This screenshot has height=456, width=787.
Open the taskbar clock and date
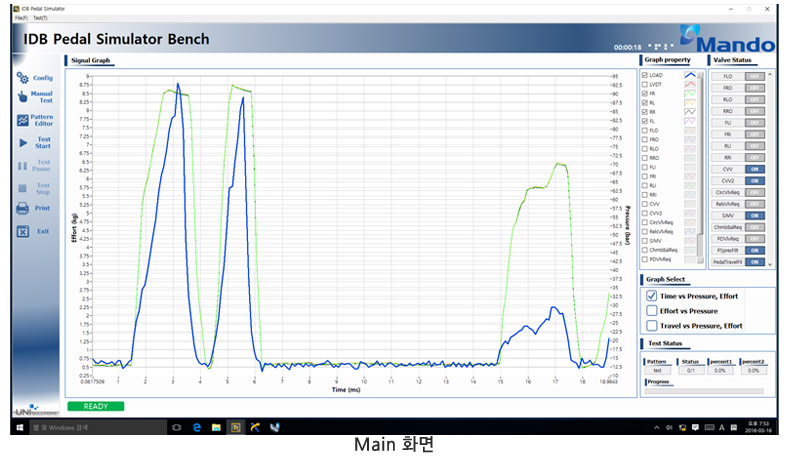pyautogui.click(x=757, y=427)
